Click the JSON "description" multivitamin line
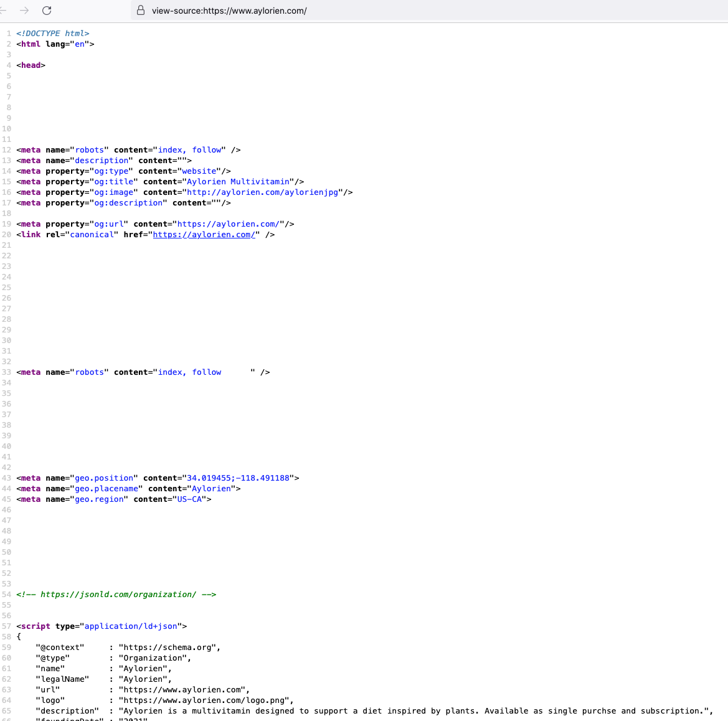This screenshot has height=721, width=728. click(x=374, y=711)
